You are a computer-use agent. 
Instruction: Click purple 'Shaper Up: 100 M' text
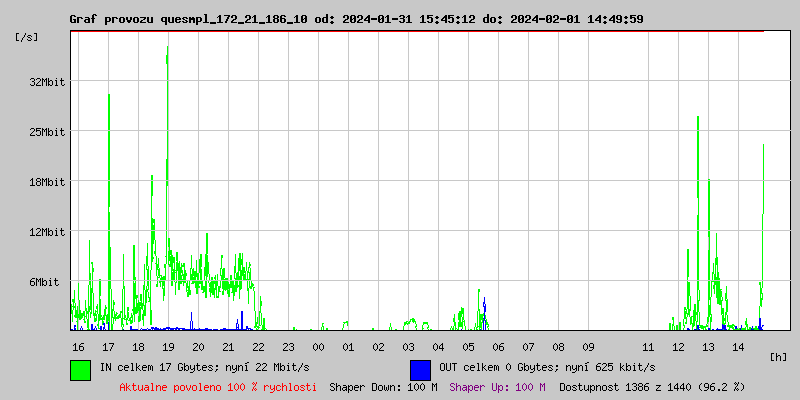pos(497,387)
